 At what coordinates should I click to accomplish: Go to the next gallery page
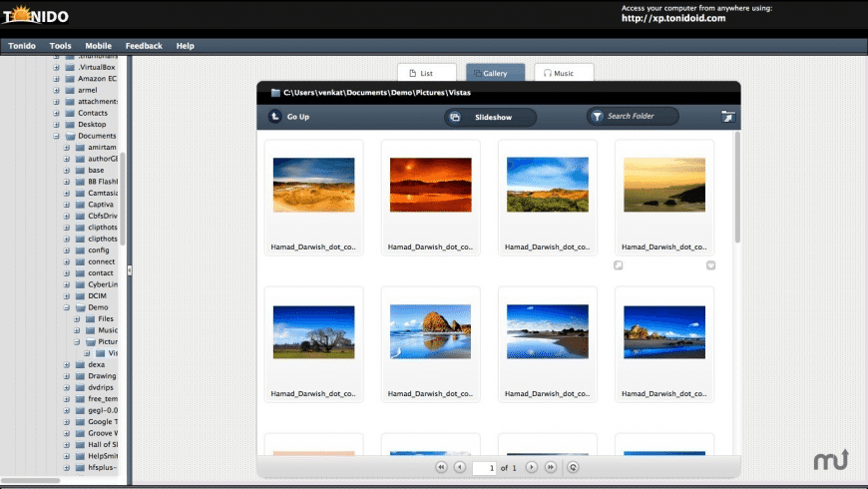pos(532,467)
